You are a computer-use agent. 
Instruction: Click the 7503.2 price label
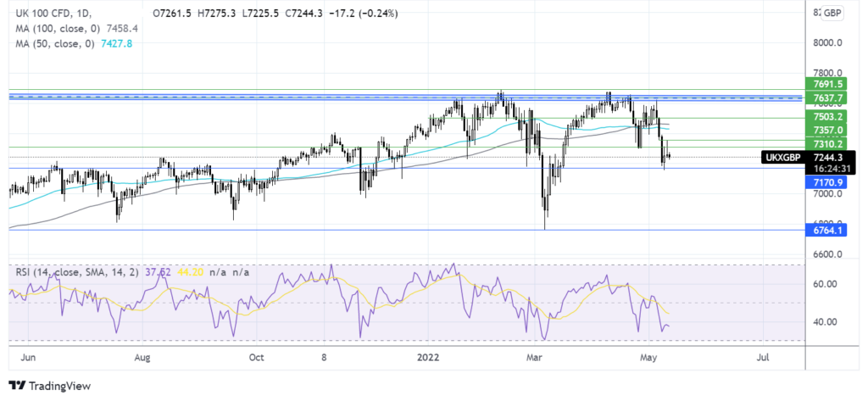(824, 116)
